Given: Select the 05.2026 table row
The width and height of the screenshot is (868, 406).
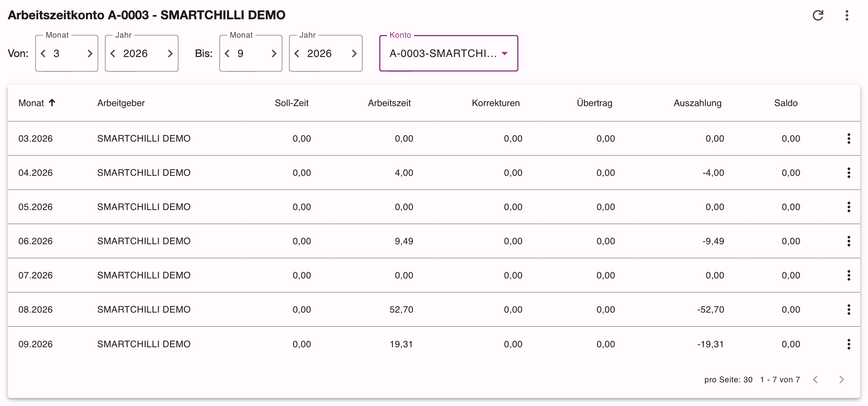Looking at the screenshot, I should [434, 207].
